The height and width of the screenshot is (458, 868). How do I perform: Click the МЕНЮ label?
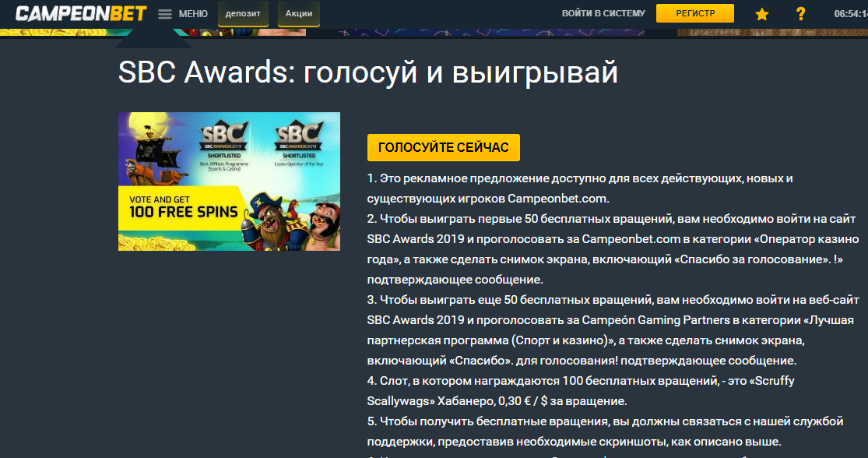[193, 14]
